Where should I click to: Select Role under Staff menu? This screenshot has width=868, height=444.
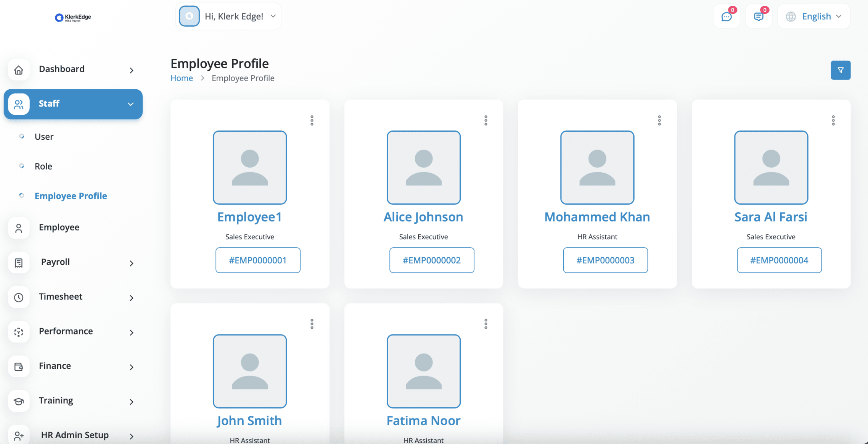click(x=43, y=166)
